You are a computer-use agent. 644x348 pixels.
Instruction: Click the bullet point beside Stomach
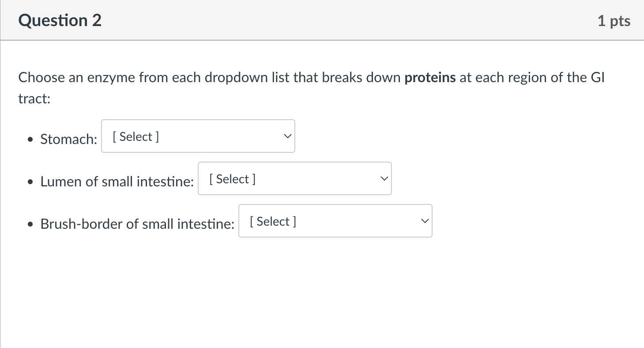tap(30, 140)
